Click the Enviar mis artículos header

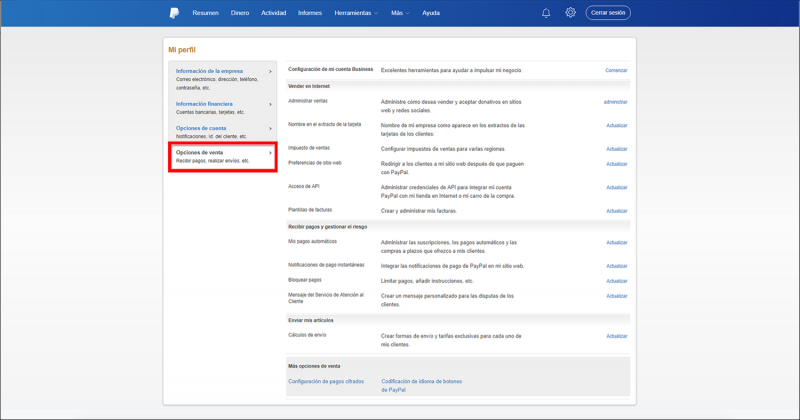tap(311, 320)
